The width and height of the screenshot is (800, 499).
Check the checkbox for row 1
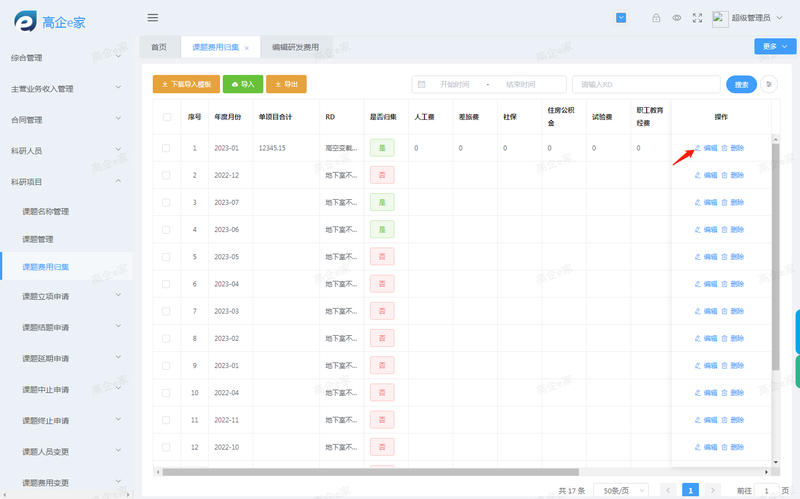(167, 148)
